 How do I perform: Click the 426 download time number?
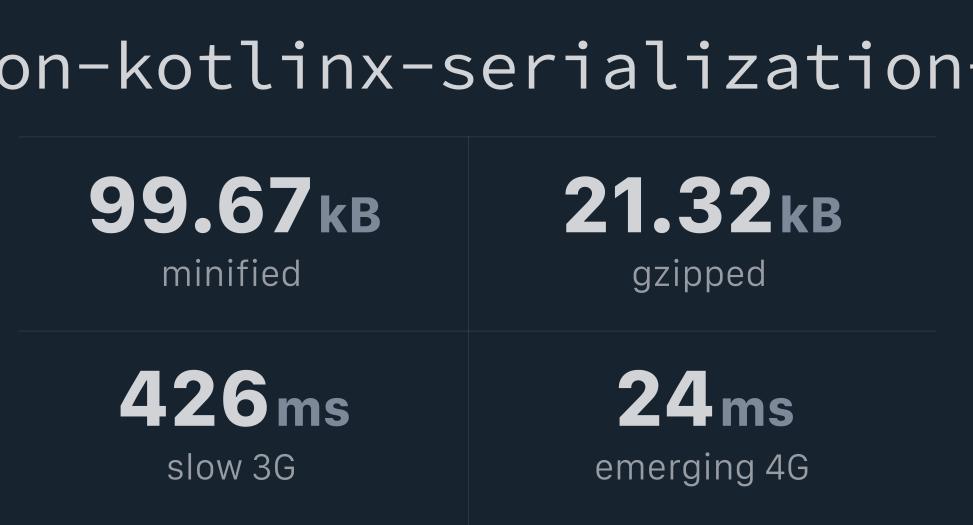194,398
